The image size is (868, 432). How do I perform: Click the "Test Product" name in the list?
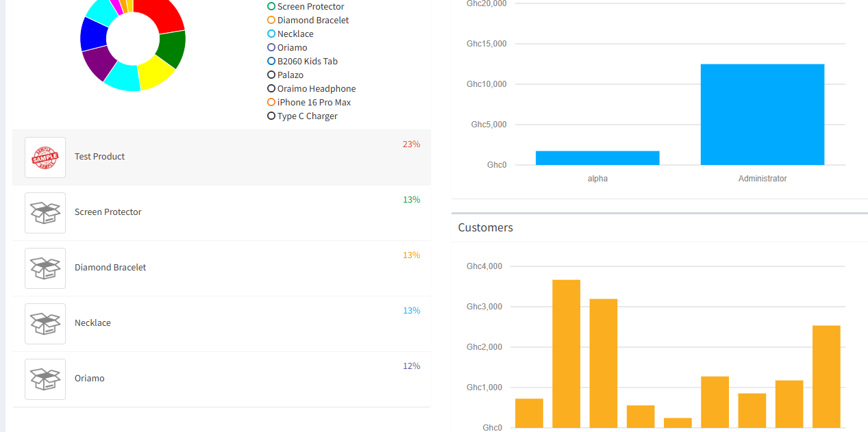click(x=99, y=157)
